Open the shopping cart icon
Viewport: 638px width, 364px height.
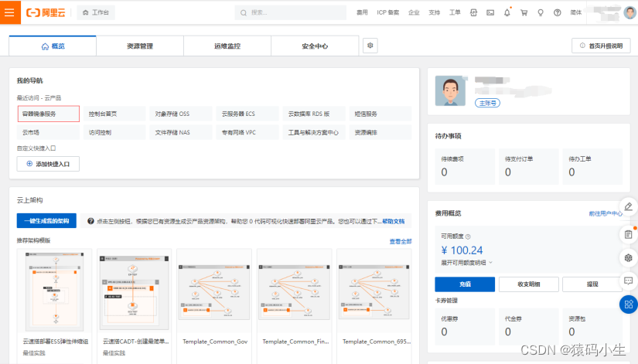524,12
